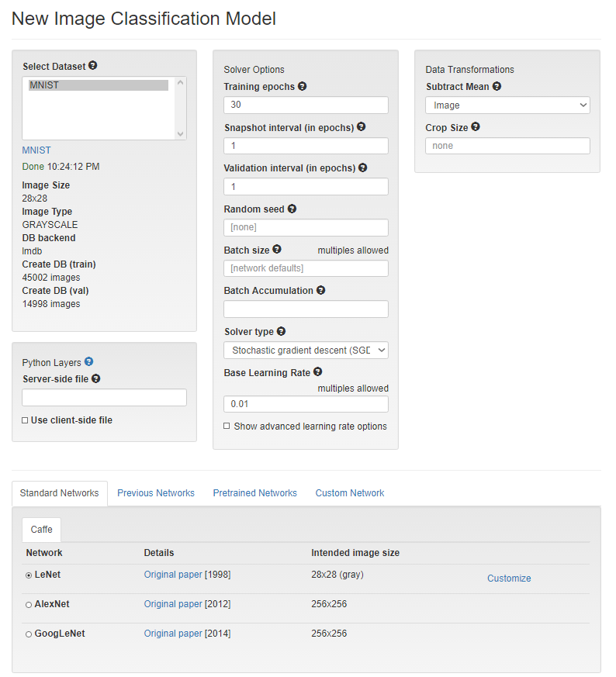Show help tooltip for Batch size

(x=277, y=249)
